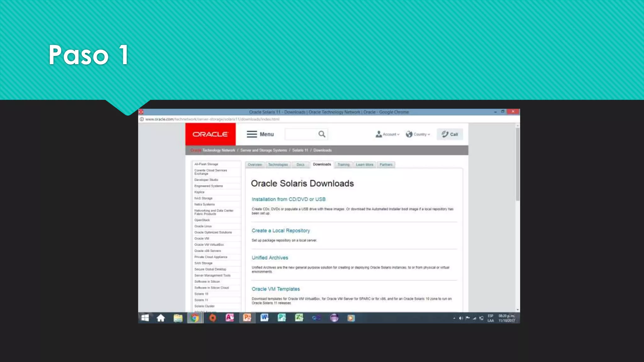Click the Windows Start button

pos(145,318)
